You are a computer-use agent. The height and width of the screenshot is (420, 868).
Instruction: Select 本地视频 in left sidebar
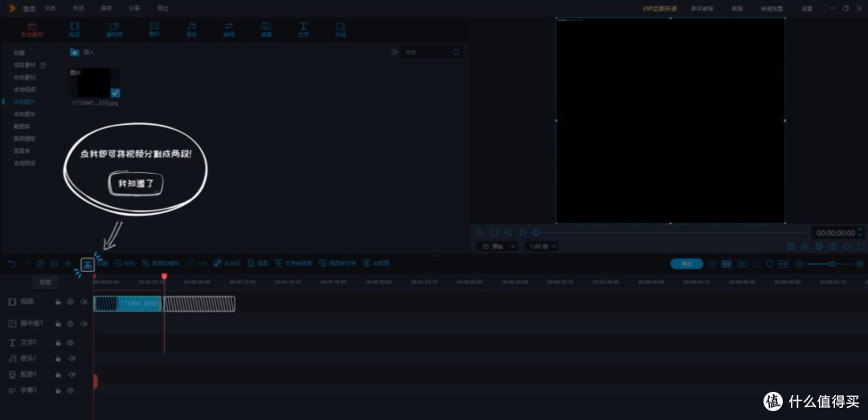(24, 90)
